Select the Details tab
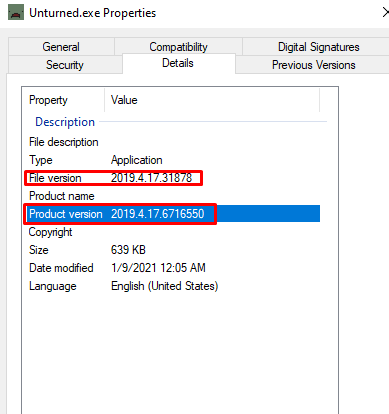389x414 pixels. pos(178,63)
